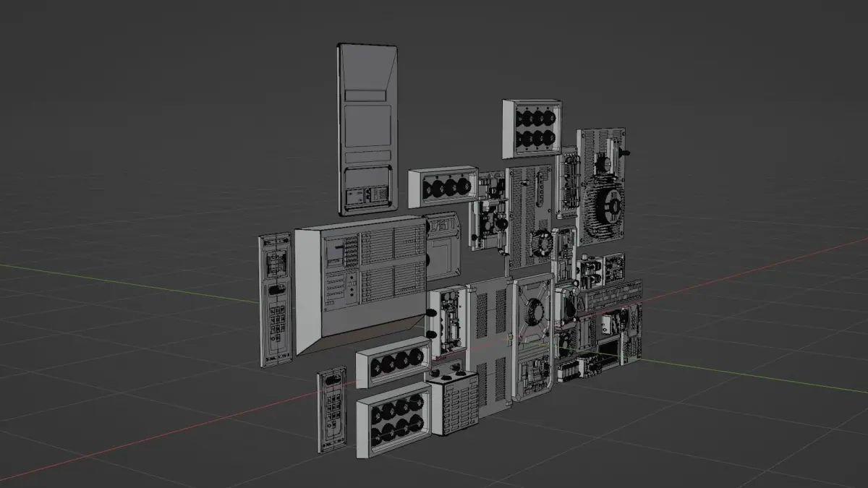Select the lowest six-dial panel

click(x=394, y=421)
